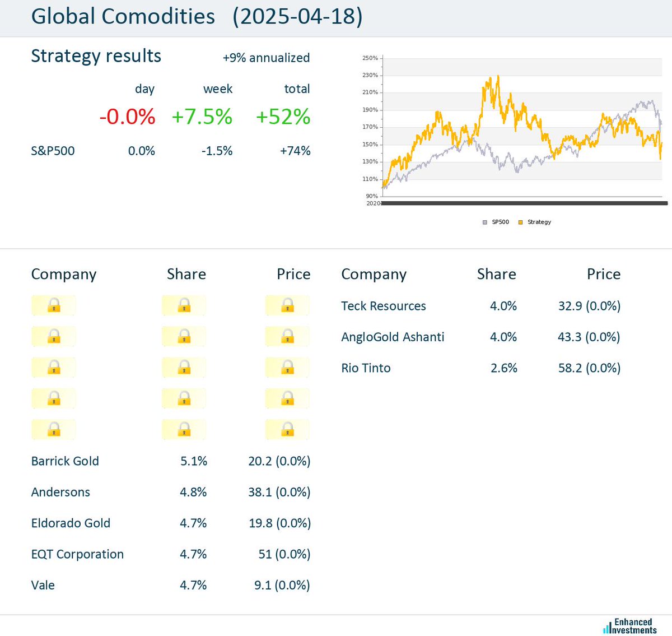
Task: Click Rio Tinto's price 58.2 (0.0%)
Action: [x=590, y=368]
